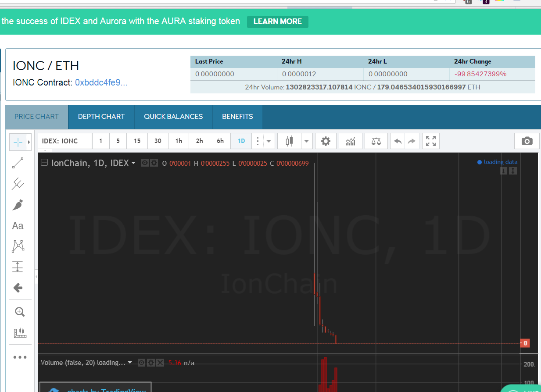Toggle Volume indicator visibility eye
This screenshot has height=392, width=541.
click(142, 363)
